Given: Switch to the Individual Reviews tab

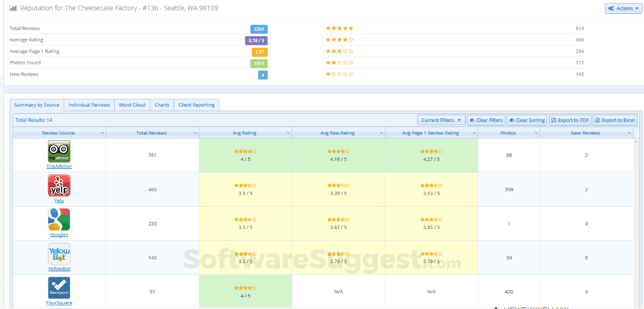Looking at the screenshot, I should pos(89,105).
